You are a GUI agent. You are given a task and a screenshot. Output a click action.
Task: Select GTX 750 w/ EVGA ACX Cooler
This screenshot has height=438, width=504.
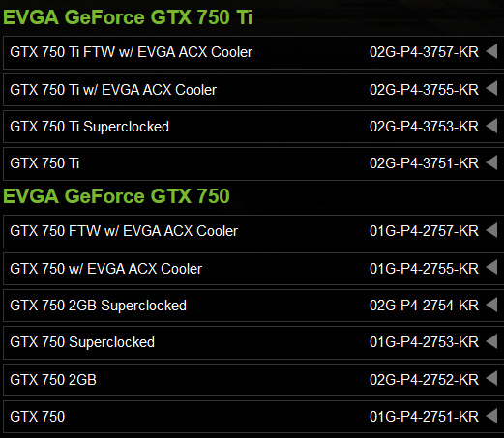tap(106, 269)
